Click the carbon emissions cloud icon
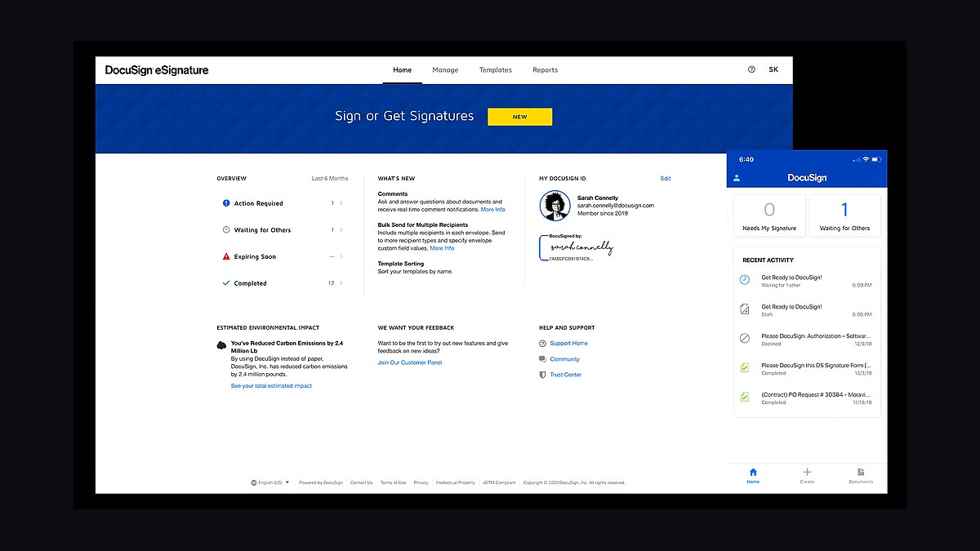This screenshot has height=551, width=980. (x=221, y=345)
